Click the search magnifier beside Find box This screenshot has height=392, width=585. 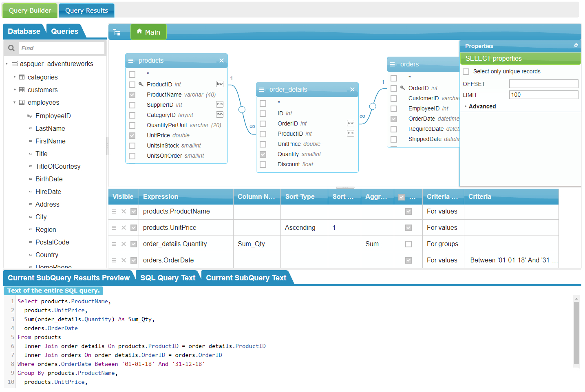pyautogui.click(x=11, y=48)
